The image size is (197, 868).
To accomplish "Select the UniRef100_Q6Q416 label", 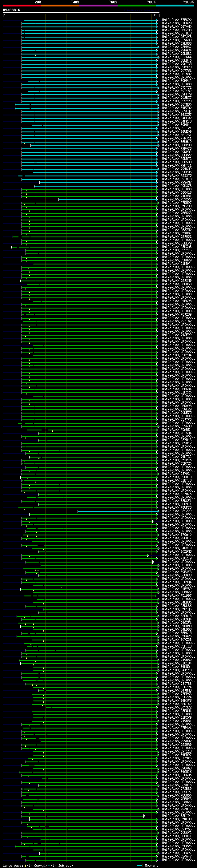I will 177,192.
